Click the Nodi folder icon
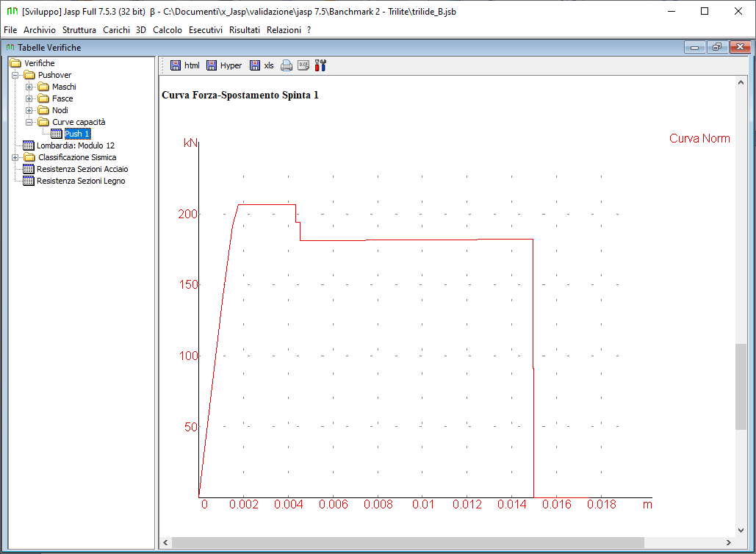 (x=43, y=110)
